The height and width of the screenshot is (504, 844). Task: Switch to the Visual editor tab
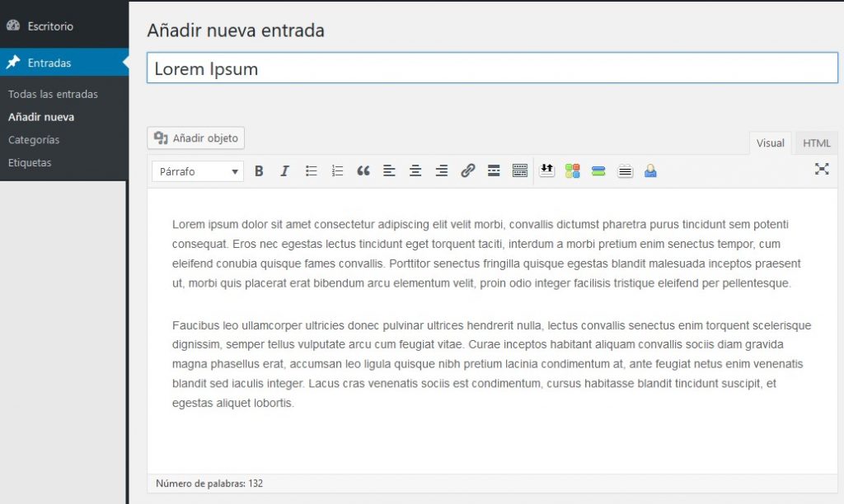(x=770, y=143)
